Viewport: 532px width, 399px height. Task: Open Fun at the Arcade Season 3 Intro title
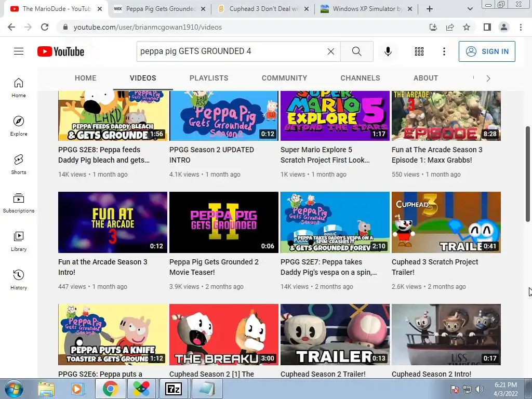point(103,267)
